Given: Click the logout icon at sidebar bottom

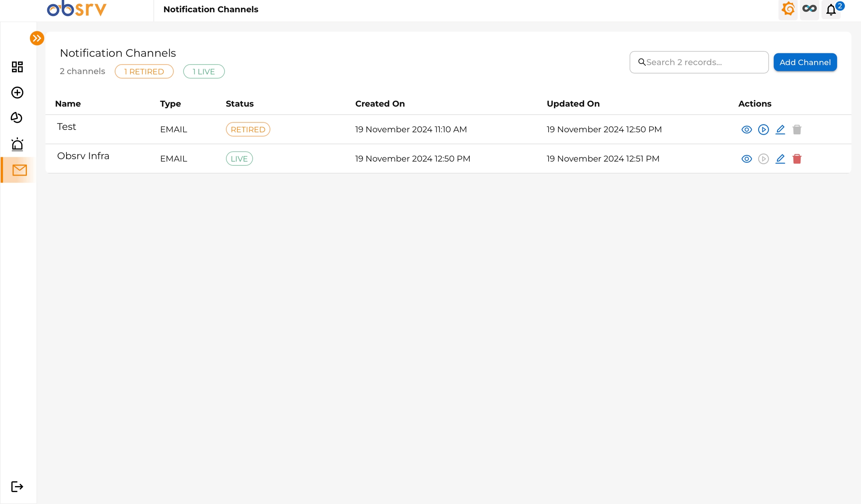Looking at the screenshot, I should (x=17, y=486).
